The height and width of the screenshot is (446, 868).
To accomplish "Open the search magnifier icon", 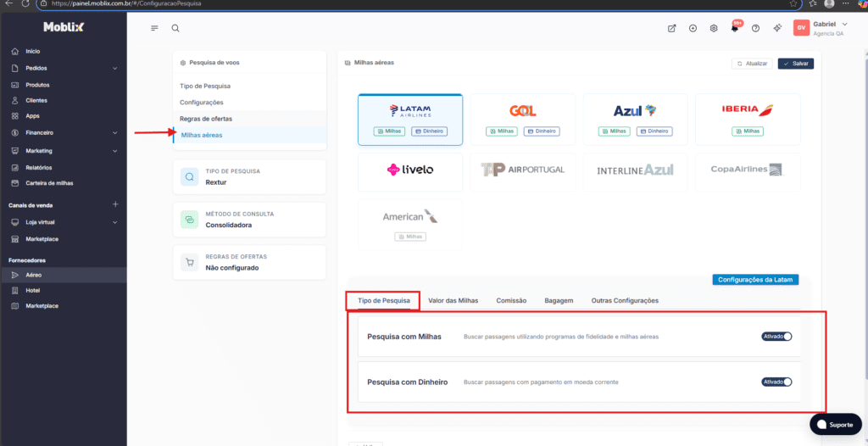I will [x=175, y=28].
